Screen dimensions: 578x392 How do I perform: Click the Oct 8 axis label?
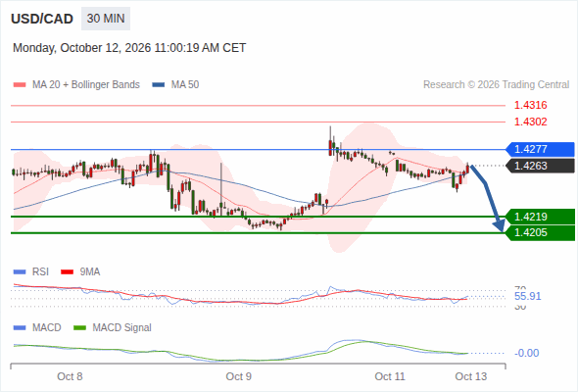70,376
